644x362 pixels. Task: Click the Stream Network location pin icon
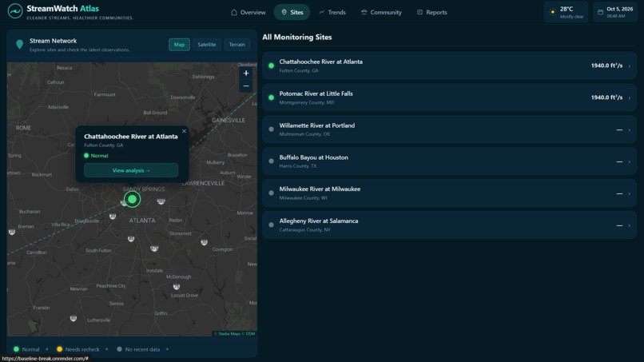(19, 45)
